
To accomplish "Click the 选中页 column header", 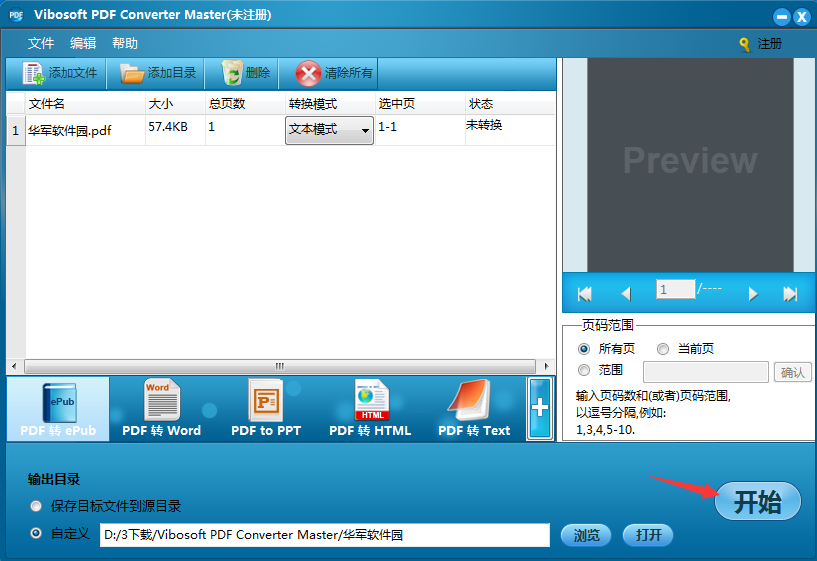I will coord(420,104).
